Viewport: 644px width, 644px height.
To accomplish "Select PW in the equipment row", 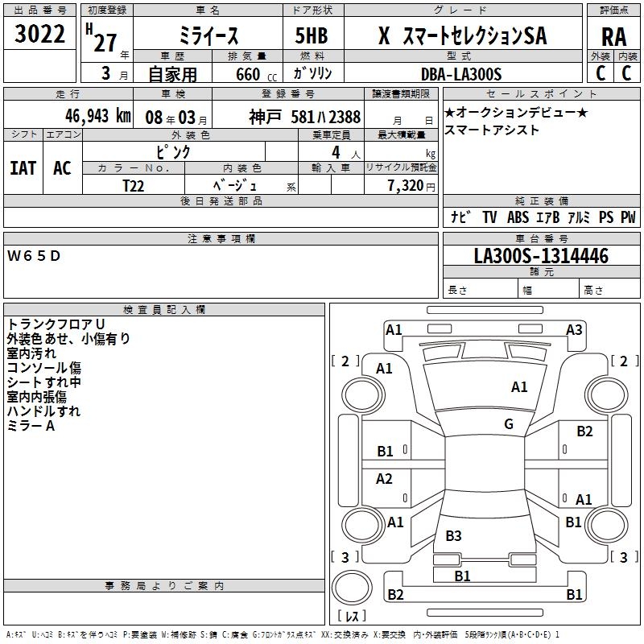I will (x=628, y=217).
